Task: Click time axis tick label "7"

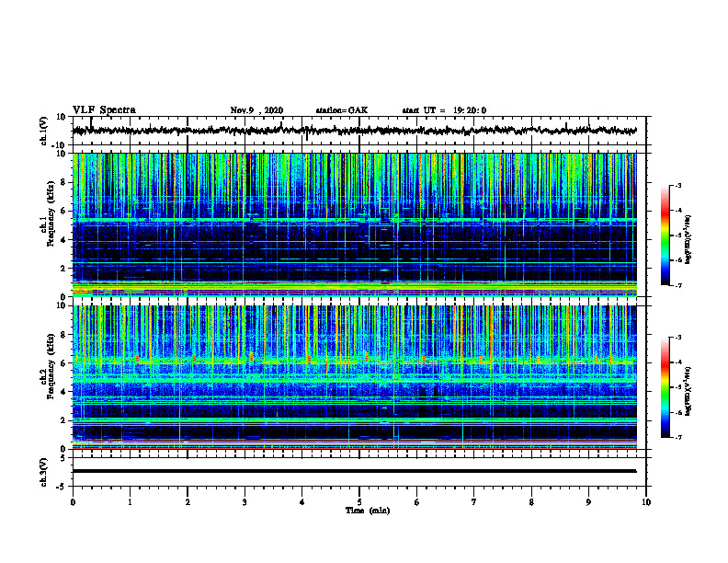Action: [474, 502]
